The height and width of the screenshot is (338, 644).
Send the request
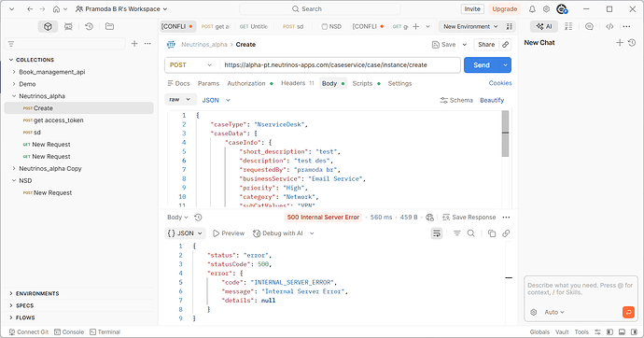(482, 64)
